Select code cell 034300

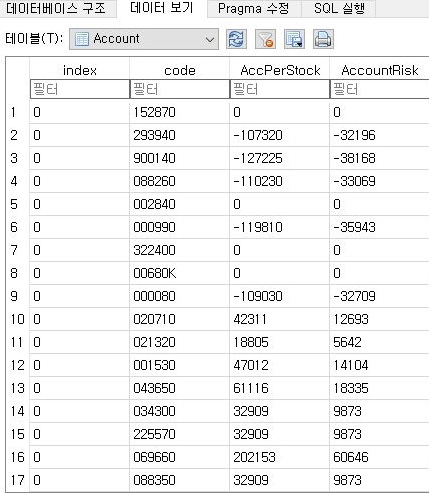coord(179,411)
